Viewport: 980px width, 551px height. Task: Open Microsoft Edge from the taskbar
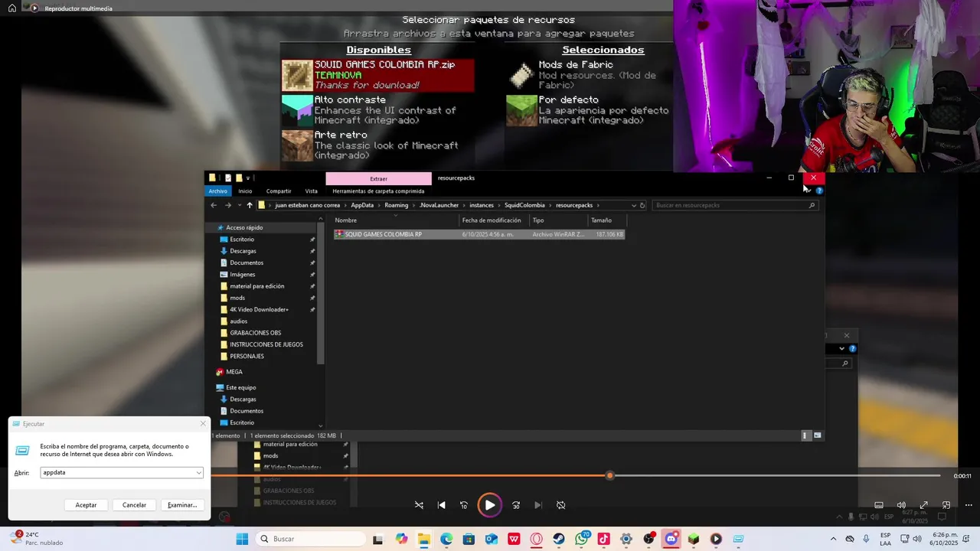click(x=446, y=539)
